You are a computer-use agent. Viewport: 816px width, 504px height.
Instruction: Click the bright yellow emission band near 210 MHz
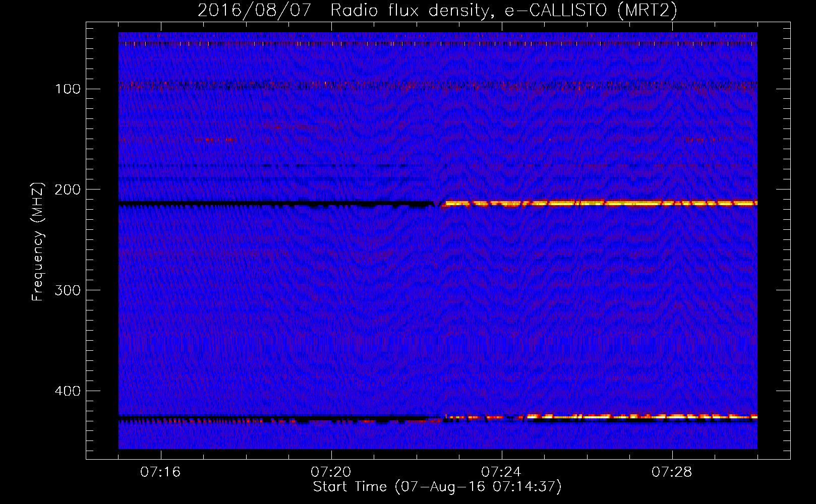pos(600,204)
